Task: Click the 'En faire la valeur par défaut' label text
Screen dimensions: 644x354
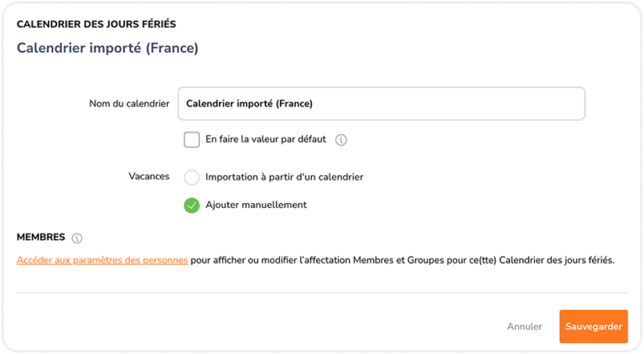Action: coord(266,139)
